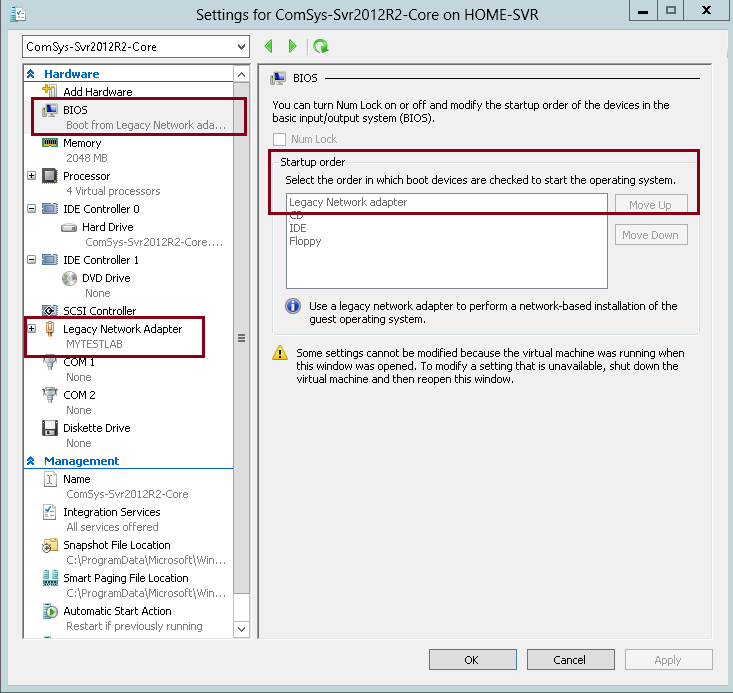Toggle the Num Lock checkbox
The width and height of the screenshot is (733, 693).
coord(279,139)
